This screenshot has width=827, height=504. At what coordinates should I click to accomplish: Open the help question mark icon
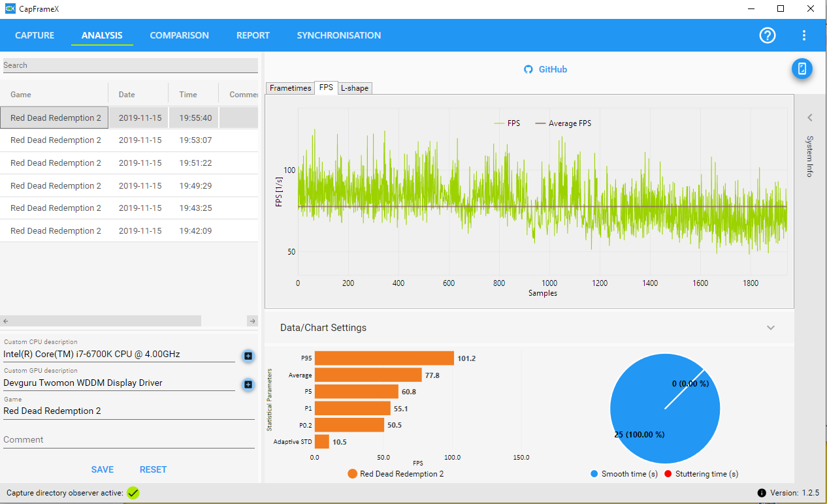point(768,35)
